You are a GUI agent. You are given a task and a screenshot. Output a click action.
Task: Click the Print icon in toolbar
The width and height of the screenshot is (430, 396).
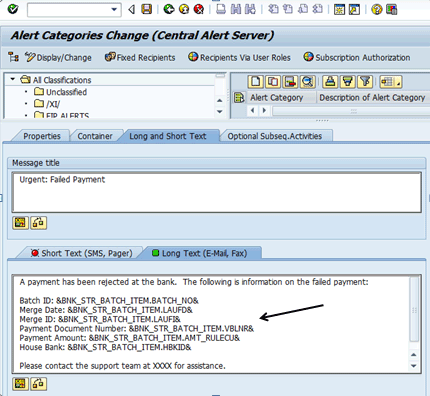pos(221,9)
